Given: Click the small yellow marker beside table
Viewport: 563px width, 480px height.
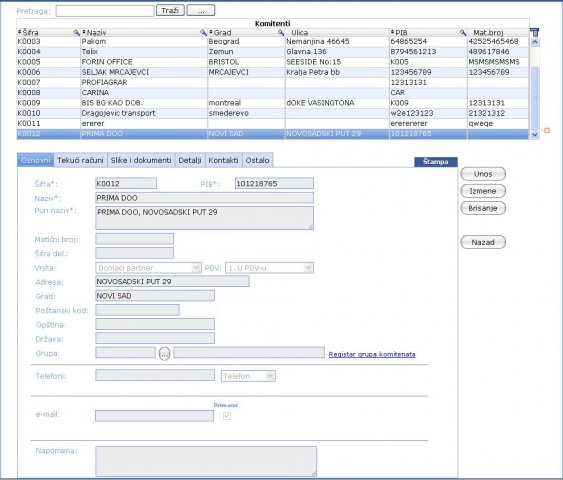Looking at the screenshot, I should pos(547,130).
